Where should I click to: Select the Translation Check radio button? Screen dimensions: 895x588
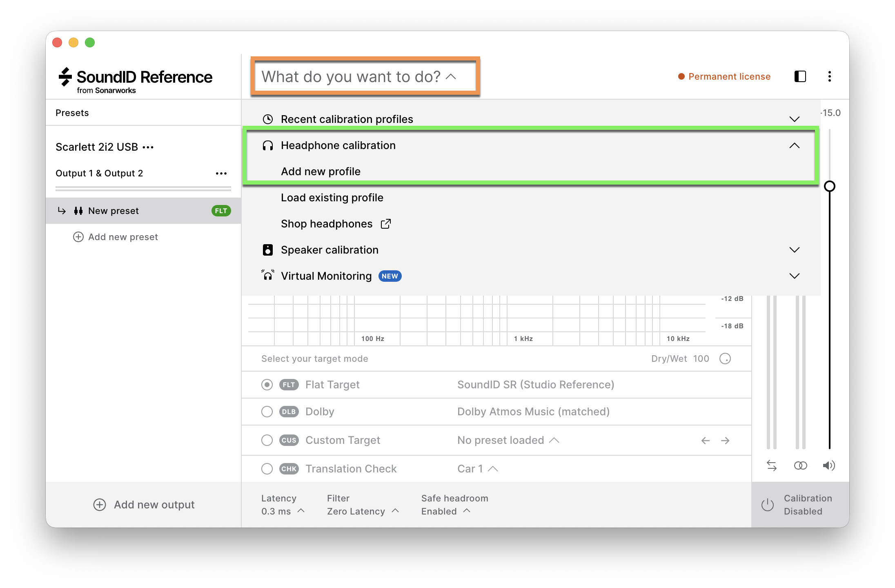267,469
